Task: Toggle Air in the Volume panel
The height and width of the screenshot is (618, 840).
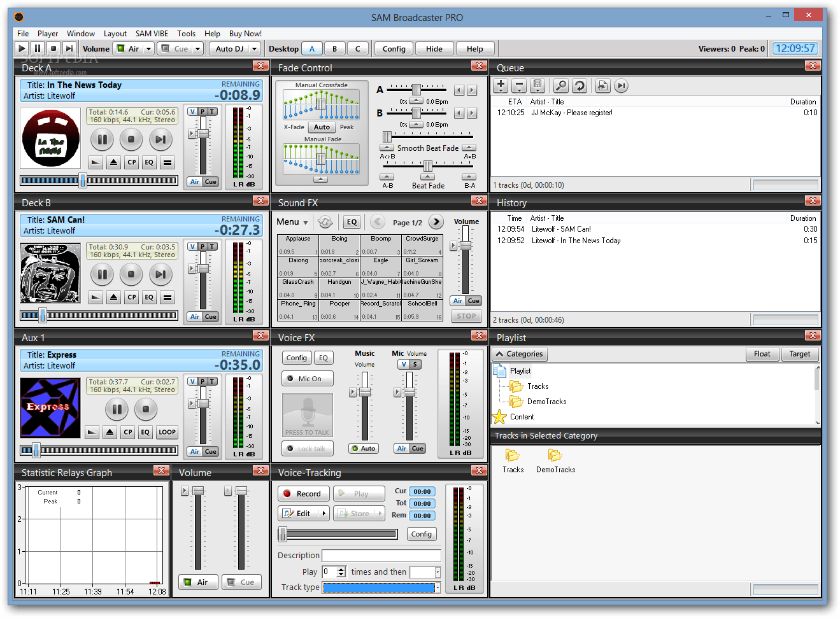Action: pos(198,582)
